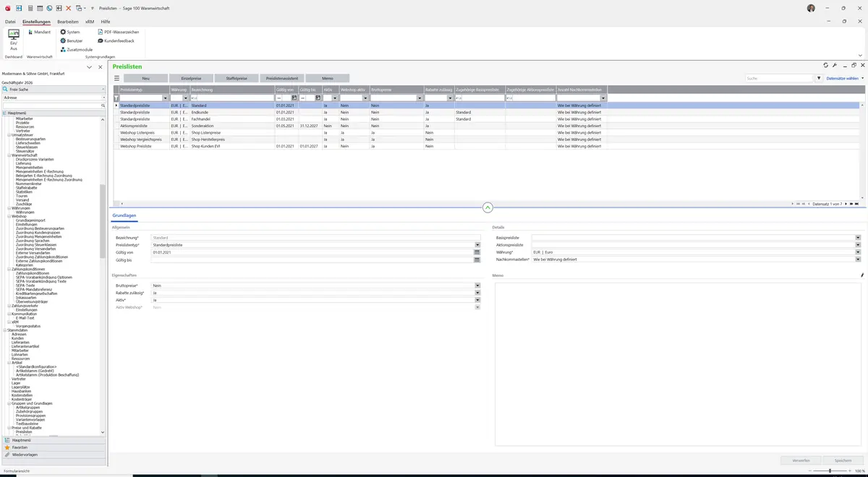Click the magnifier icon in the navigation search box
This screenshot has width=868, height=477.
click(103, 106)
